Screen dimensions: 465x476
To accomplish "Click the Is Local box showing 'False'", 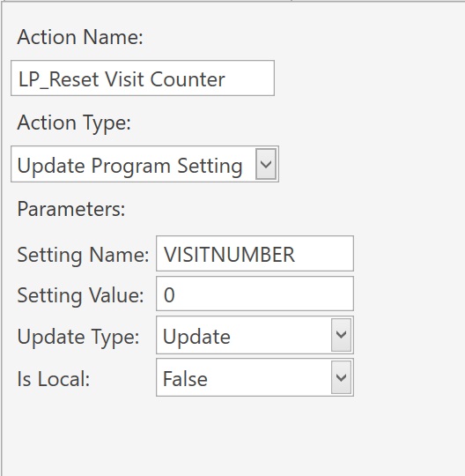I will (255, 377).
